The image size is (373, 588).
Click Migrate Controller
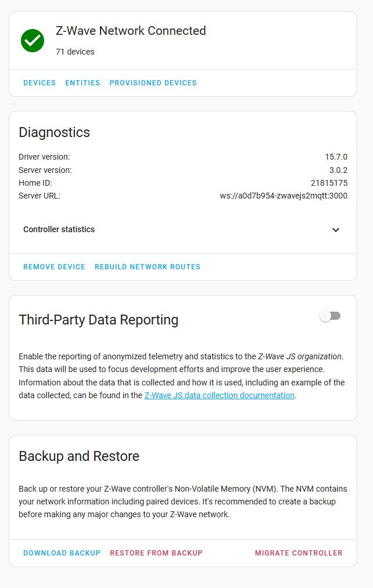point(299,553)
